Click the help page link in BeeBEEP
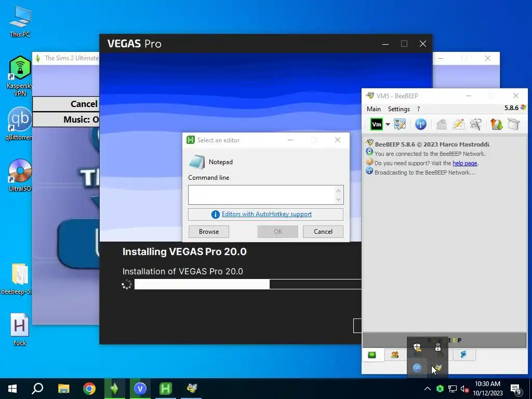Screen dimensions: 532x399 pyautogui.click(x=464, y=163)
